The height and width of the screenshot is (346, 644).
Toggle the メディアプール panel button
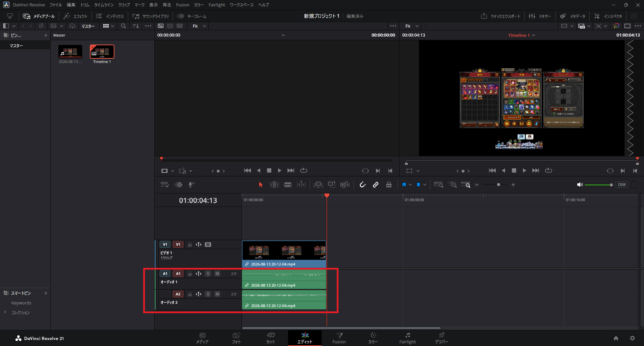[x=39, y=16]
